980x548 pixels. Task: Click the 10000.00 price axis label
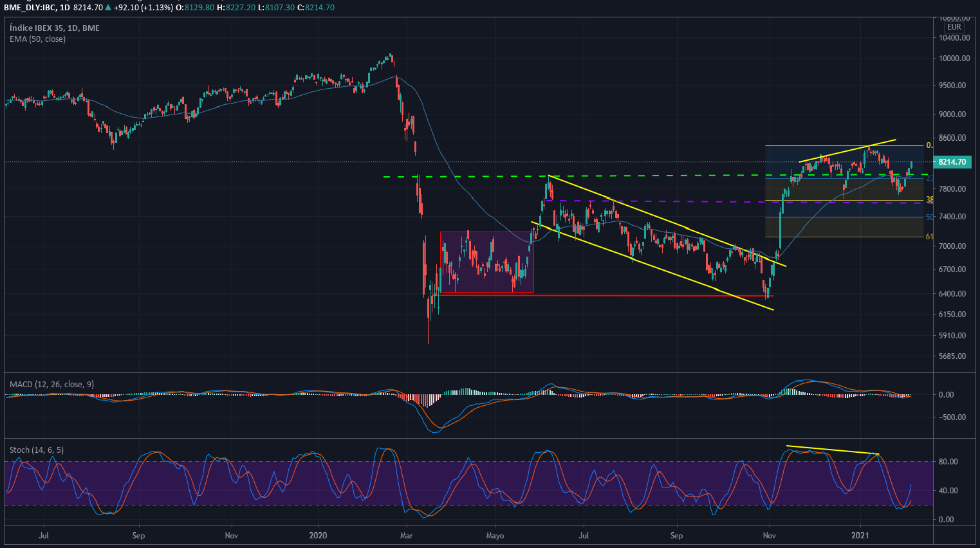click(954, 59)
